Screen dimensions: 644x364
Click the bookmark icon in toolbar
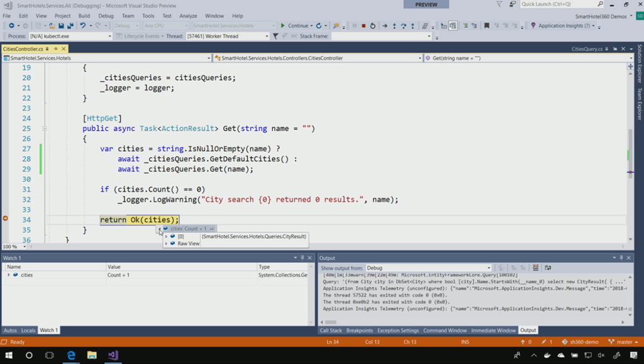486,26
